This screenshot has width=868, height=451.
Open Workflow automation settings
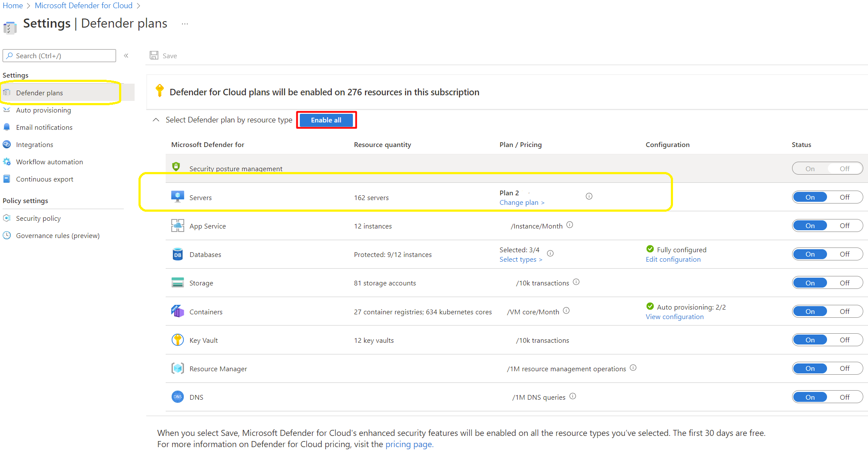49,162
